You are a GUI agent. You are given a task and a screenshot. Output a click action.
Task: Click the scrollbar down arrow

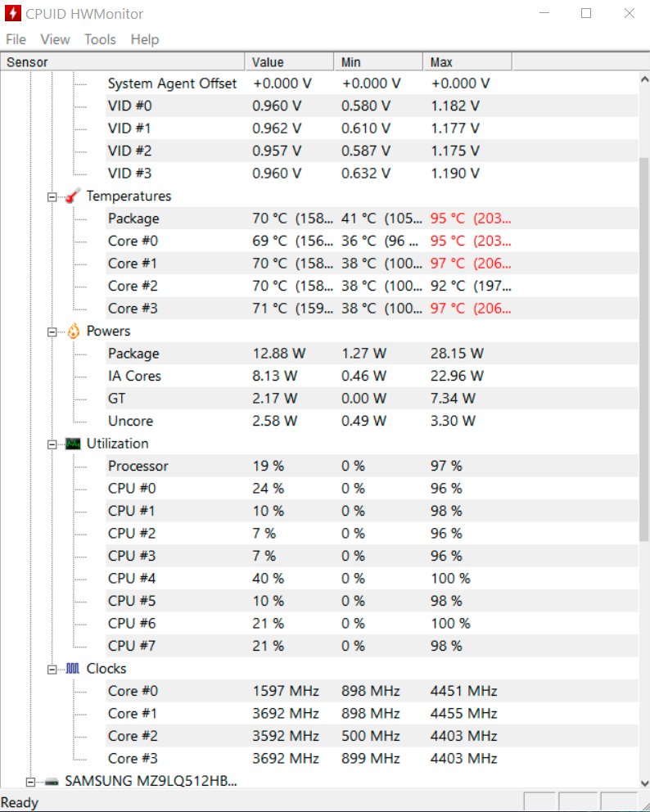[x=644, y=783]
